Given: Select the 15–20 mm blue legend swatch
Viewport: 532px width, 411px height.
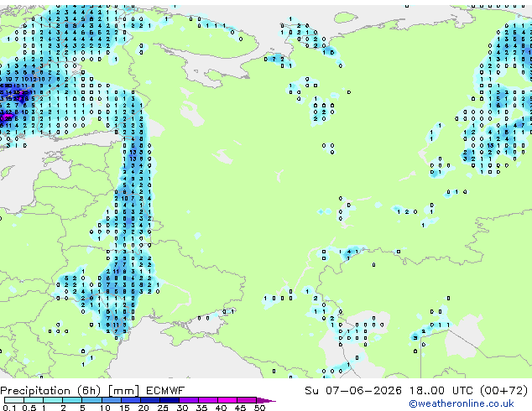Looking at the screenshot, I should pos(131,400).
